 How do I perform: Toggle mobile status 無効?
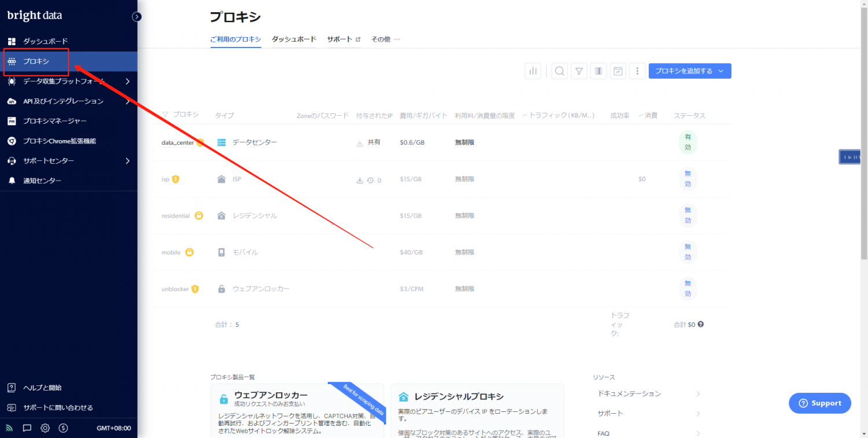[x=687, y=252]
